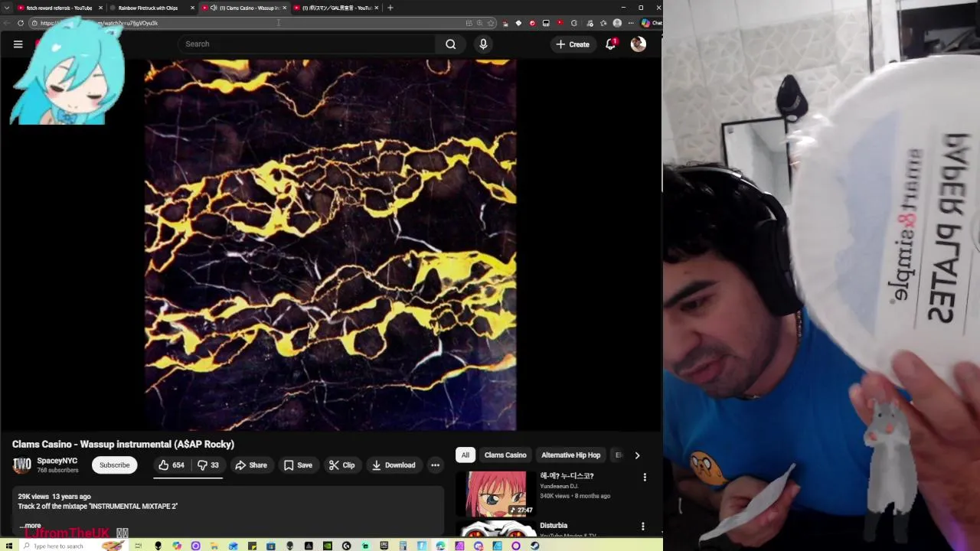Like the video with 654 likes

point(172,465)
